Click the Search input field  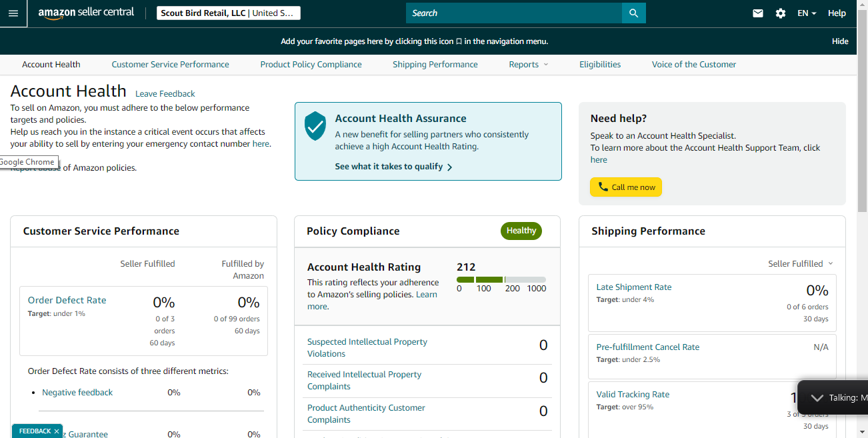pos(514,13)
